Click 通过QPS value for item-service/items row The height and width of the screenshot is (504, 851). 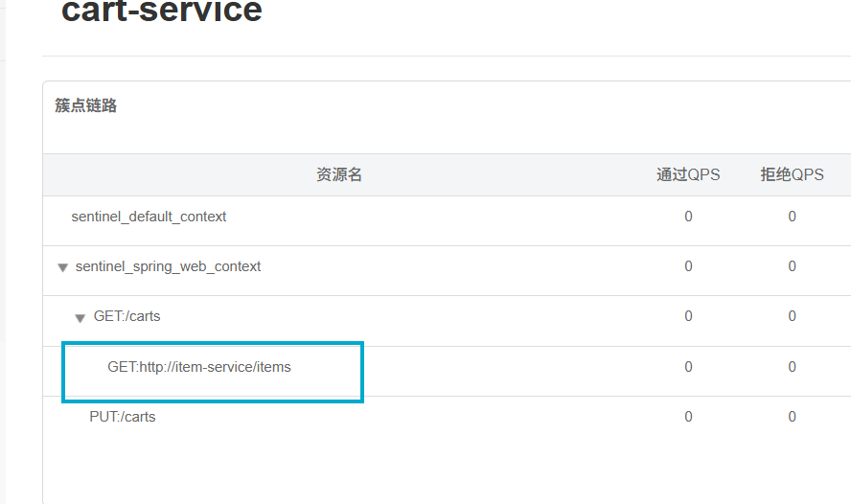[x=688, y=367]
